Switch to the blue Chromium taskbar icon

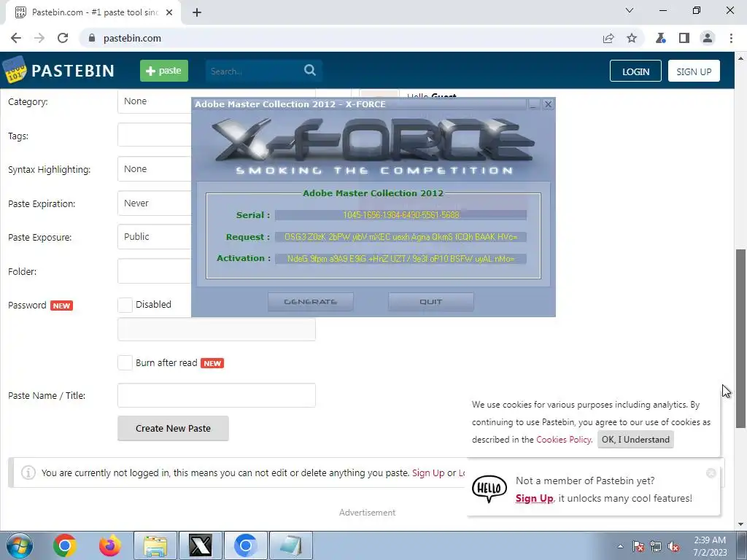coord(246,545)
